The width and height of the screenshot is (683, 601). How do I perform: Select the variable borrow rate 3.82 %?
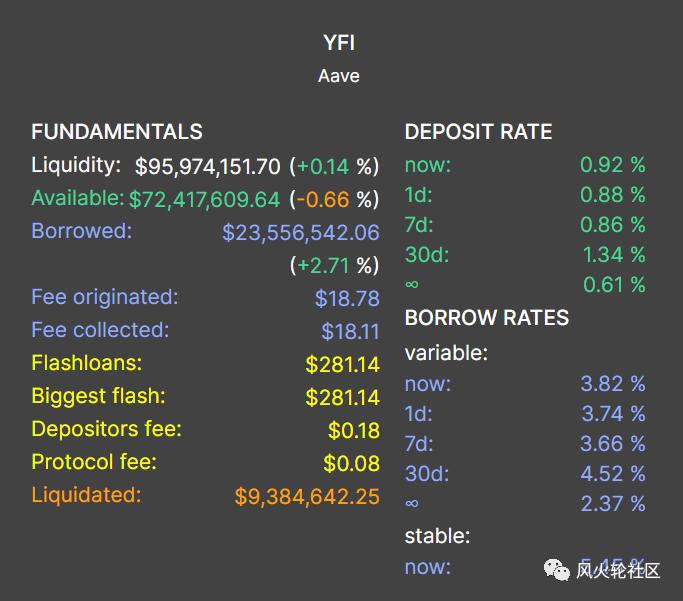pos(612,384)
